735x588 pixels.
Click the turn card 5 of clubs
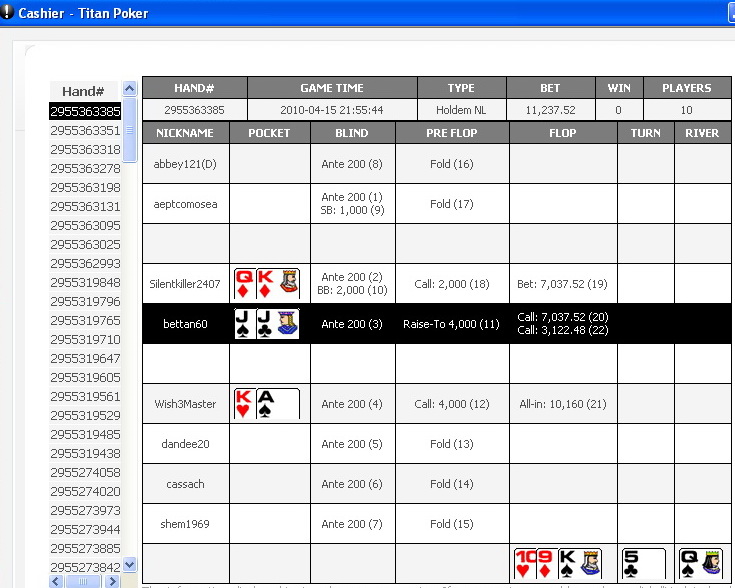coord(644,563)
